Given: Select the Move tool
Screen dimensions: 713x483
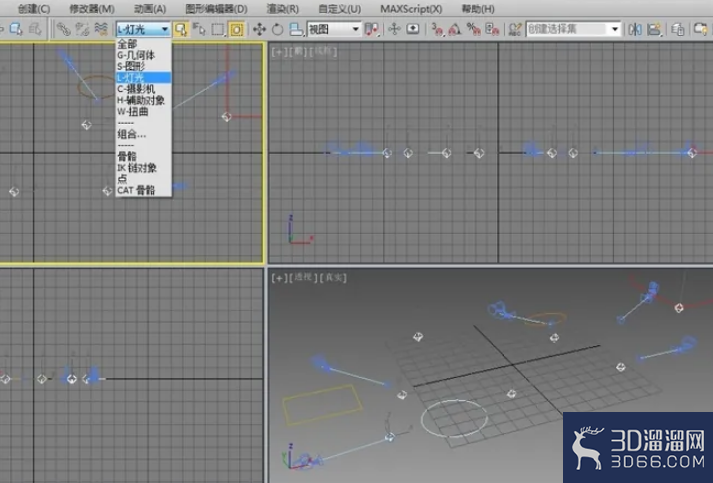Looking at the screenshot, I should (260, 30).
